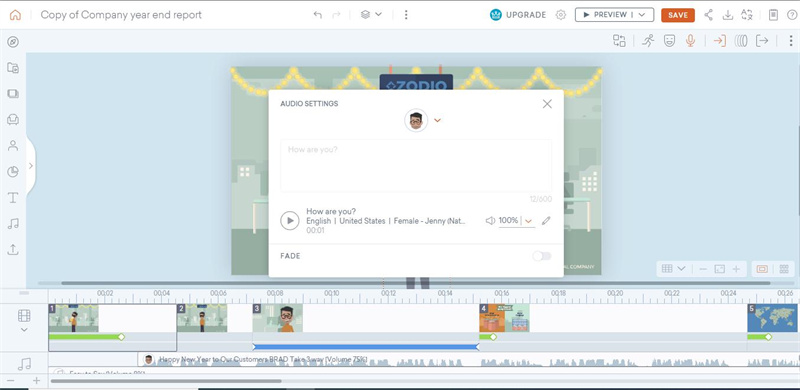Open the upload media panel
Image resolution: width=800 pixels, height=390 pixels.
pyautogui.click(x=13, y=250)
